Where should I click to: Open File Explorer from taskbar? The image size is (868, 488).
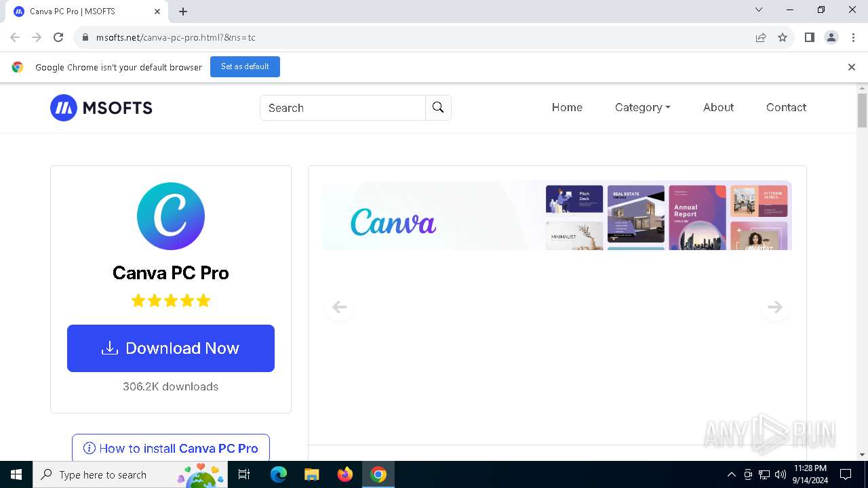coord(311,474)
